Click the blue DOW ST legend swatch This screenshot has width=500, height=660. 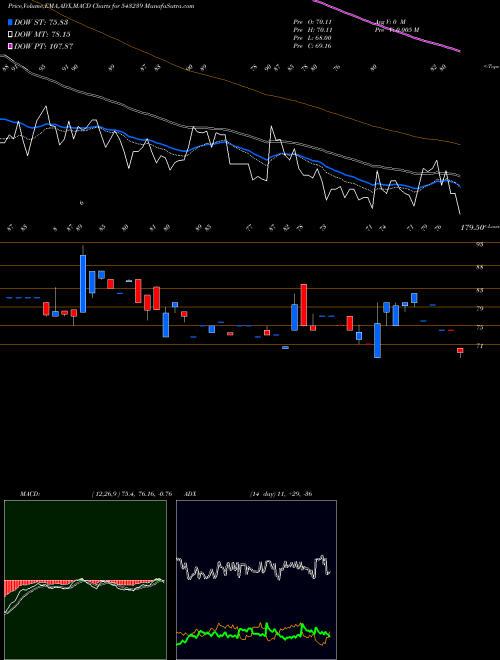[10, 22]
